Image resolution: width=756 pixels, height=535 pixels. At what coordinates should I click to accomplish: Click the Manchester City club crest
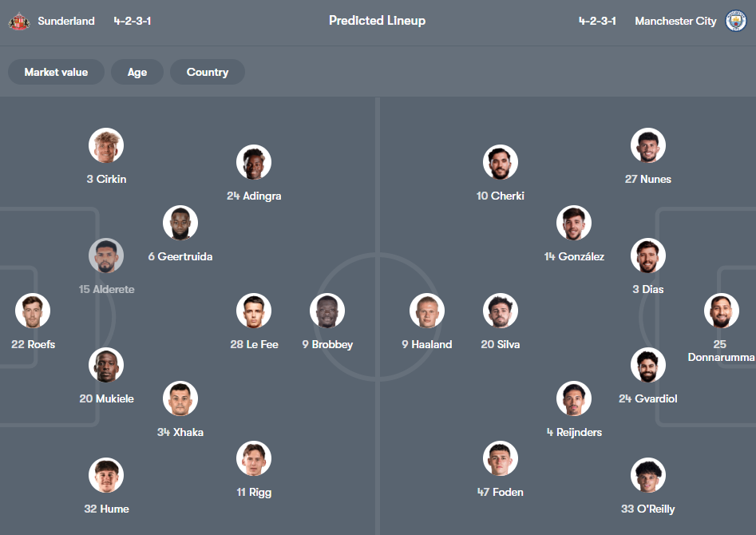tap(736, 20)
